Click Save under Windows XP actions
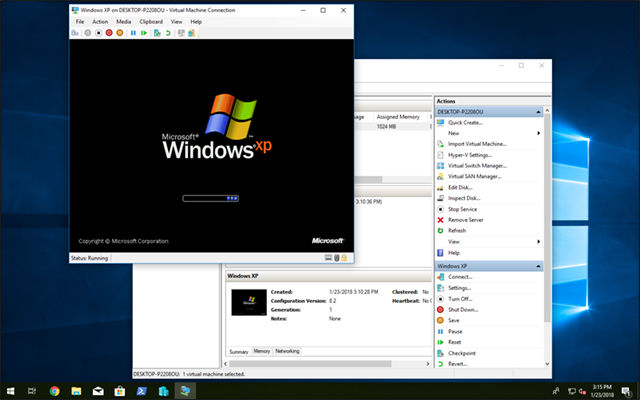Screen dimensions: 640x400 tap(453, 320)
